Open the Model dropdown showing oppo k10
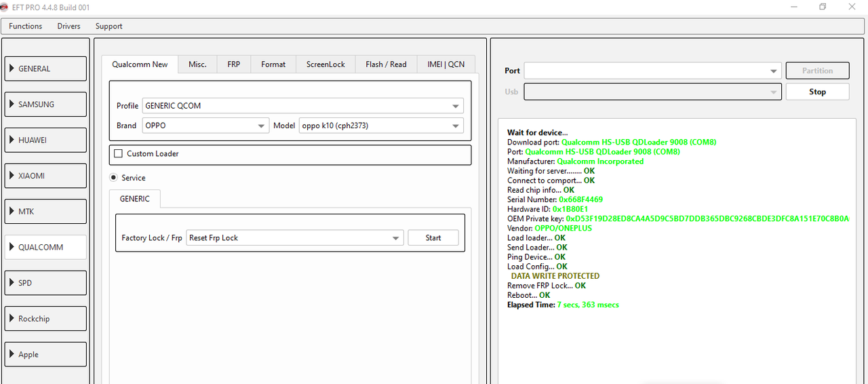Image resolution: width=868 pixels, height=384 pixels. coord(381,126)
